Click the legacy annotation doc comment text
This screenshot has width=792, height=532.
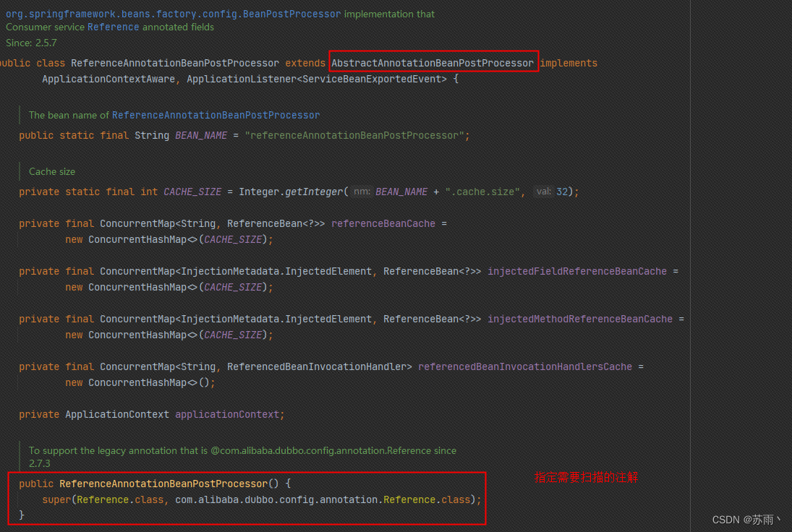point(242,457)
